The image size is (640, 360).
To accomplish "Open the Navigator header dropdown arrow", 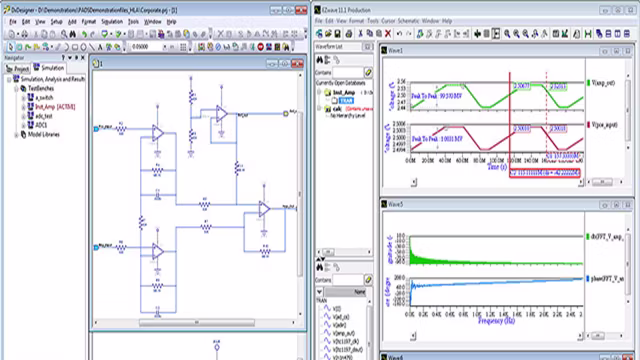I will [x=70, y=58].
